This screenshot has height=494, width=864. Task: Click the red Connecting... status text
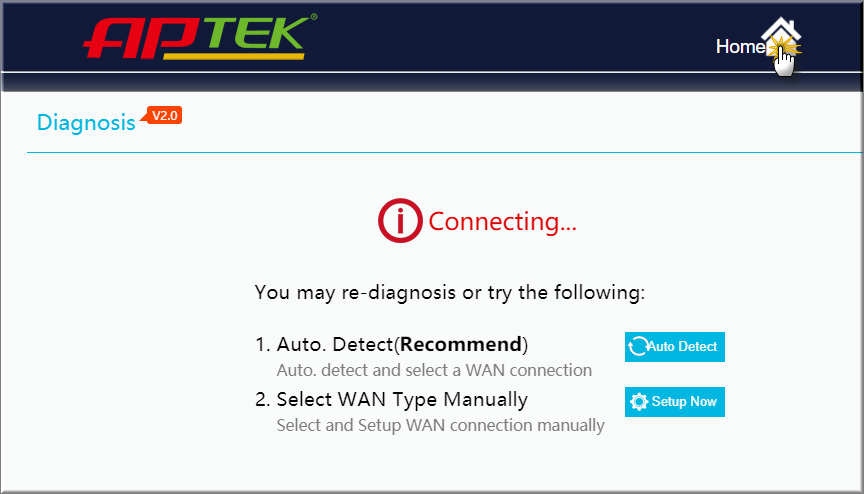(x=502, y=221)
